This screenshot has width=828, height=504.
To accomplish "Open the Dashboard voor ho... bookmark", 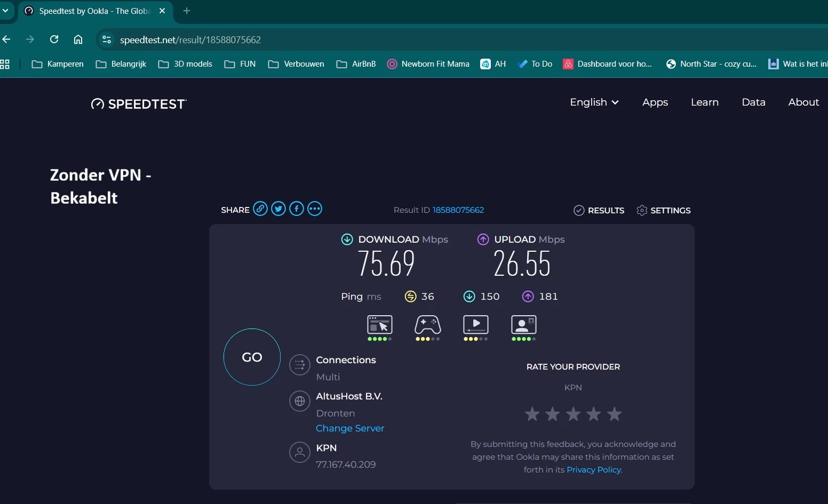I will pos(608,64).
